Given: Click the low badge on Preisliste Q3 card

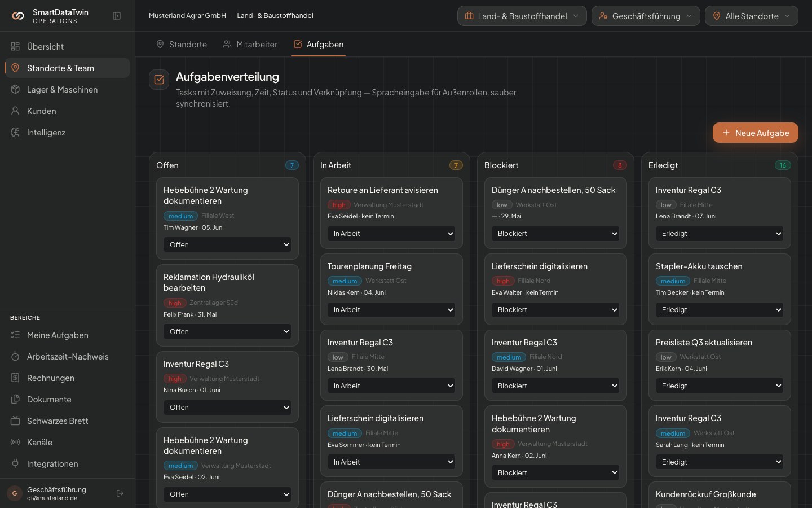Looking at the screenshot, I should click(x=666, y=357).
